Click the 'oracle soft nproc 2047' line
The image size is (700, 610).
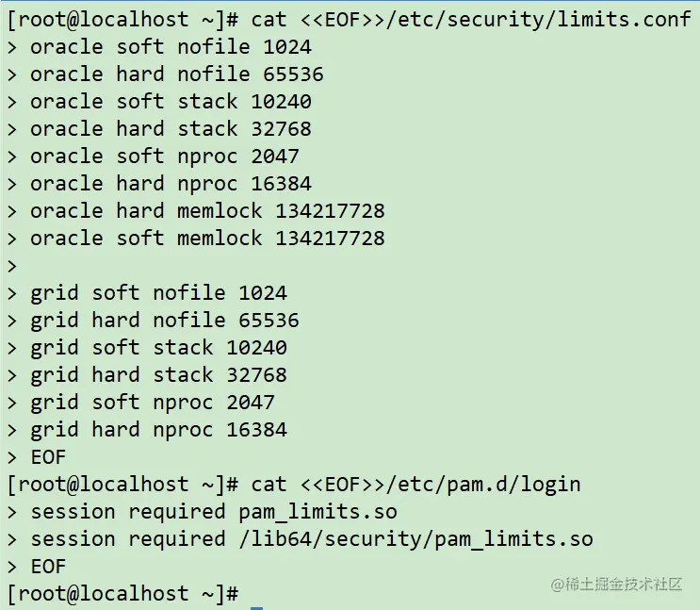coord(164,157)
